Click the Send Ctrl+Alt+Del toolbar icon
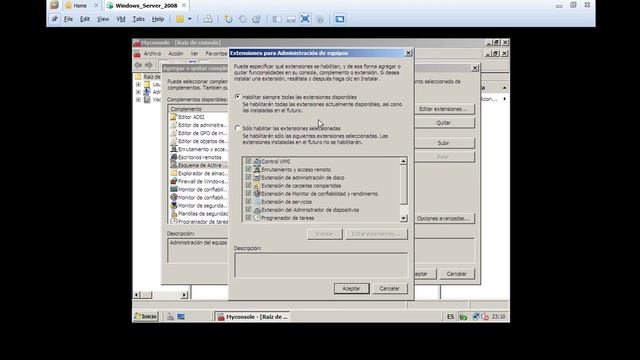 (x=208, y=19)
